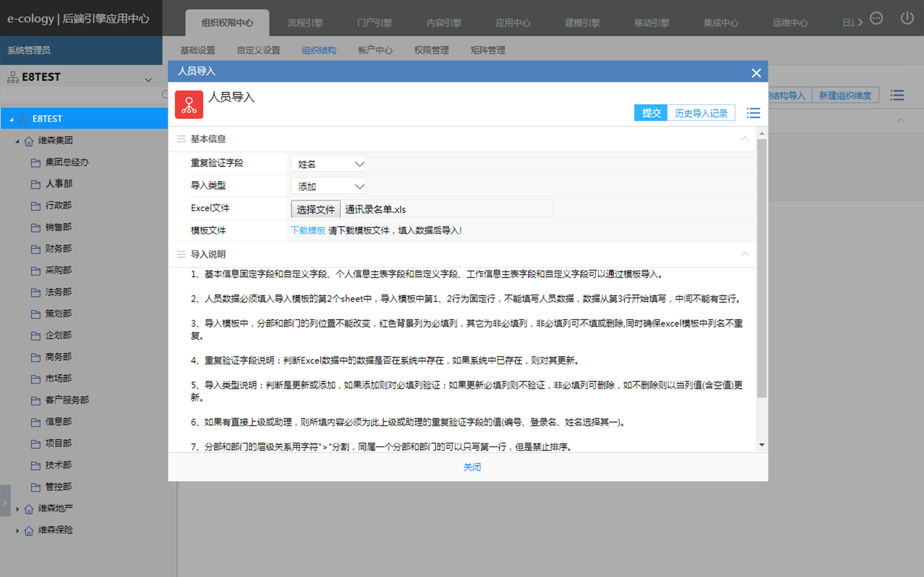Open the 导入类型 dropdown showing 添加

[x=328, y=186]
